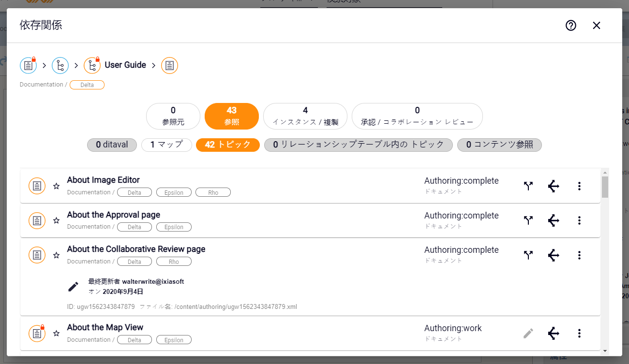Star the About the Collaborative Review page topic
This screenshot has width=629, height=364.
coord(56,255)
